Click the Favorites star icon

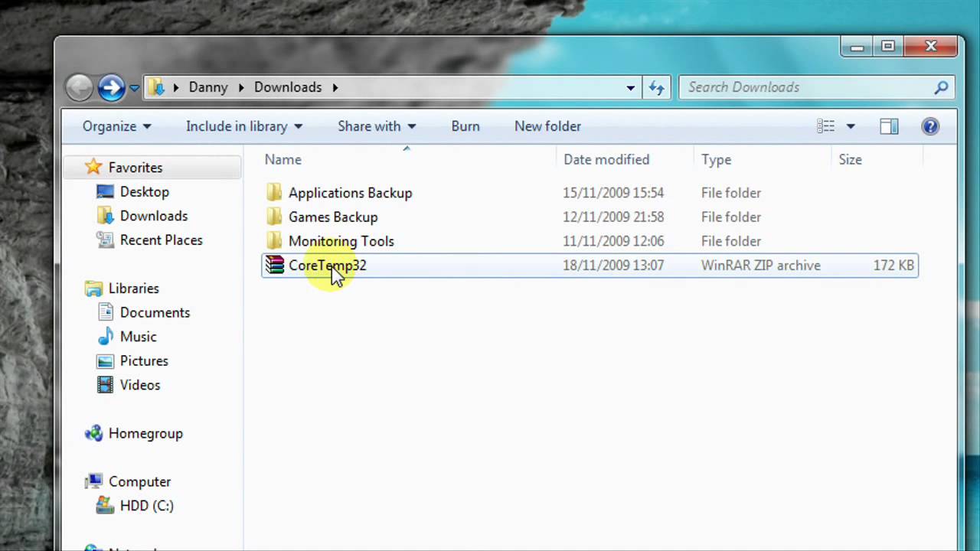pyautogui.click(x=93, y=167)
